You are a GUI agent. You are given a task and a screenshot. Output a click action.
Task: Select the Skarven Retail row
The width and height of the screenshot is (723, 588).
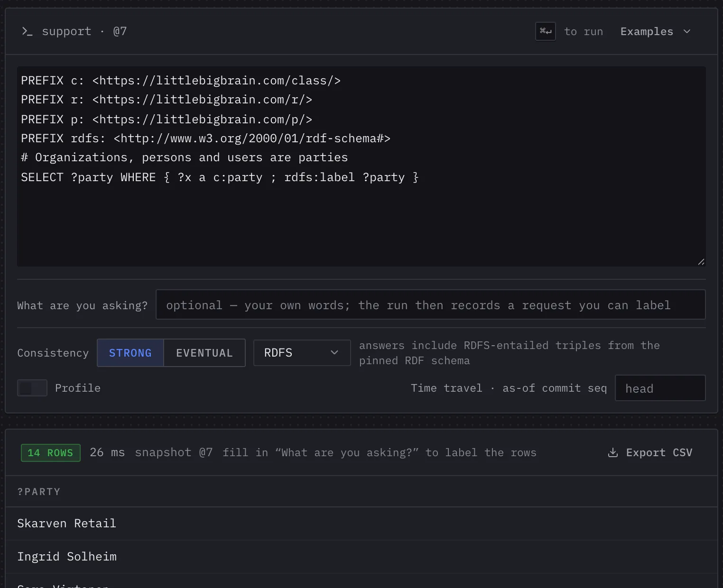(361, 524)
